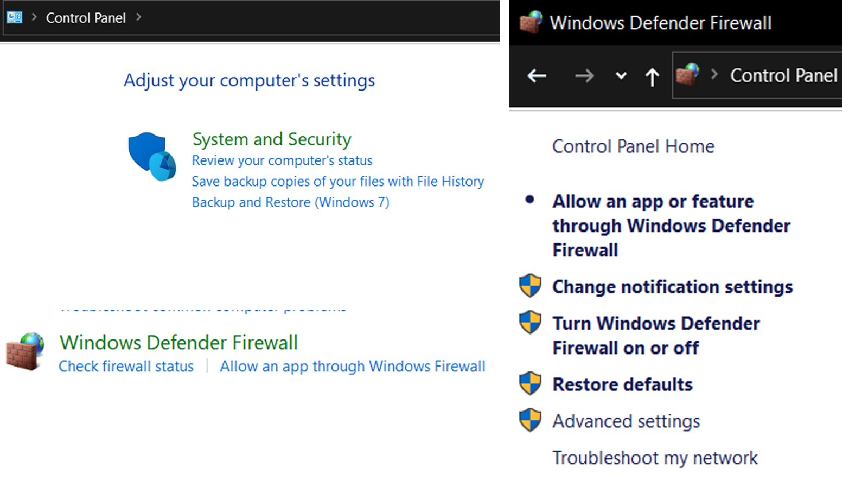Expand the chevron after Control Panel in the left address bar
868x488 pixels.
(139, 17)
